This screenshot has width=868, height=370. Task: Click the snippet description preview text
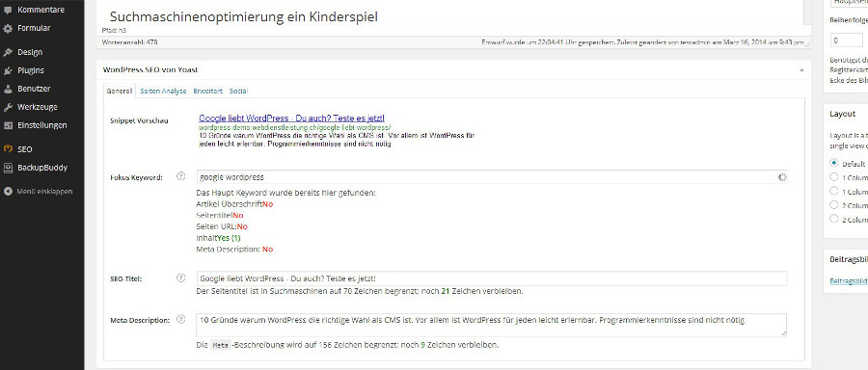click(x=337, y=141)
